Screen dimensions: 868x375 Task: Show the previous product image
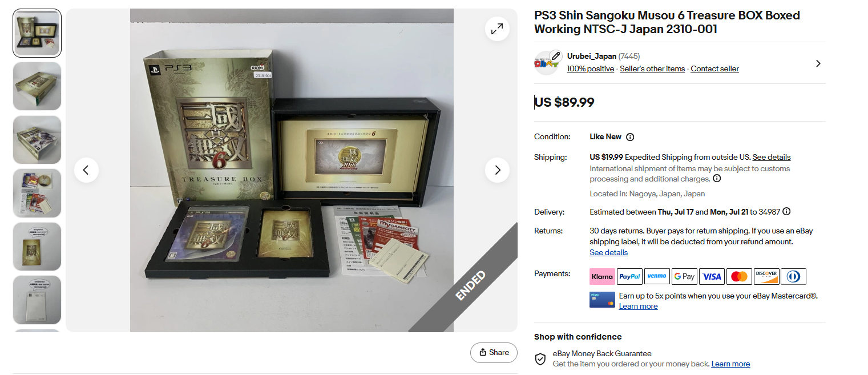(86, 170)
